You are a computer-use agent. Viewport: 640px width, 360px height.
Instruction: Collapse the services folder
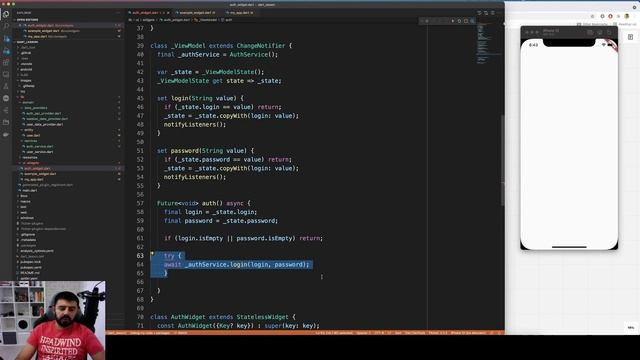click(x=31, y=141)
